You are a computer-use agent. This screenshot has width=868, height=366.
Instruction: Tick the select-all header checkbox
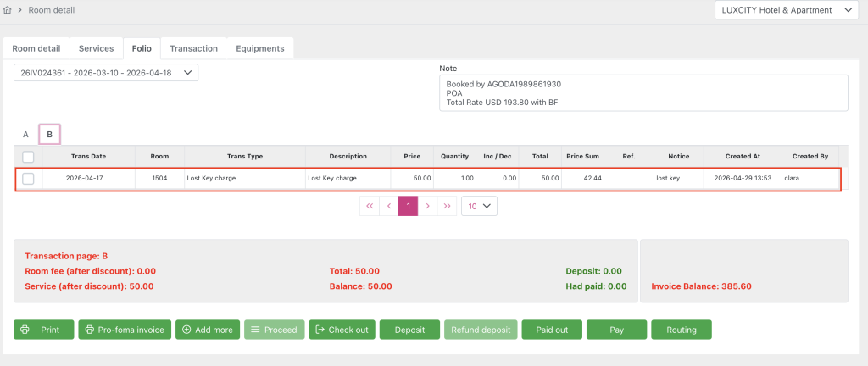tap(28, 157)
